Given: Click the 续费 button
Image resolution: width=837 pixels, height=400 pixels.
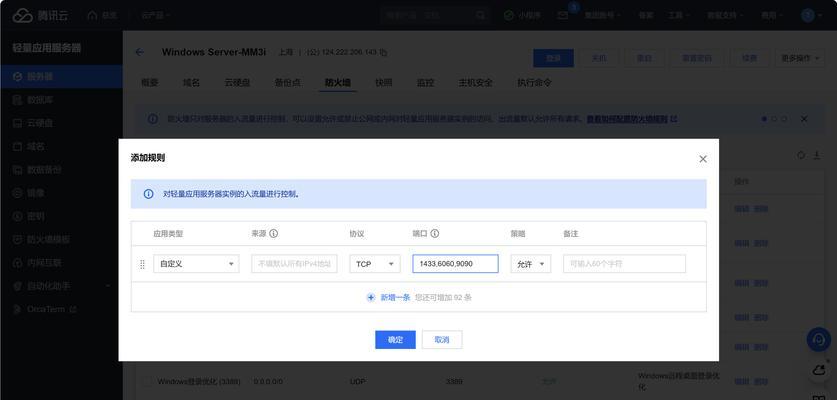Looking at the screenshot, I should click(749, 58).
